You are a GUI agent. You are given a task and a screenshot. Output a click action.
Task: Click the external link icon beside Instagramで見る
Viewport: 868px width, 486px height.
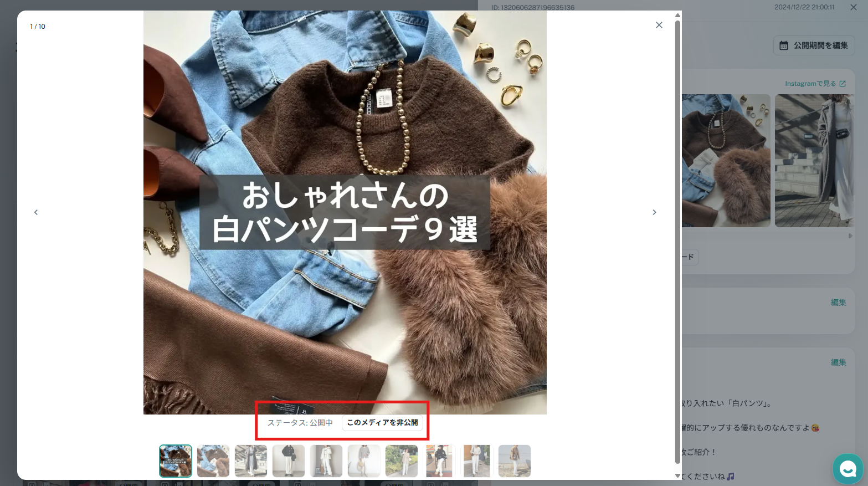click(x=843, y=84)
